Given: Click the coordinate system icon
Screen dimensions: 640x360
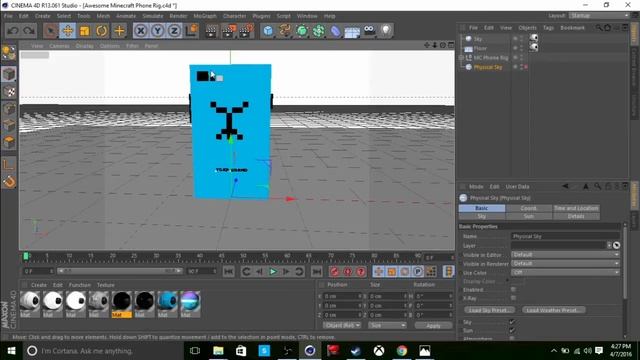Looking at the screenshot, I should [x=191, y=31].
